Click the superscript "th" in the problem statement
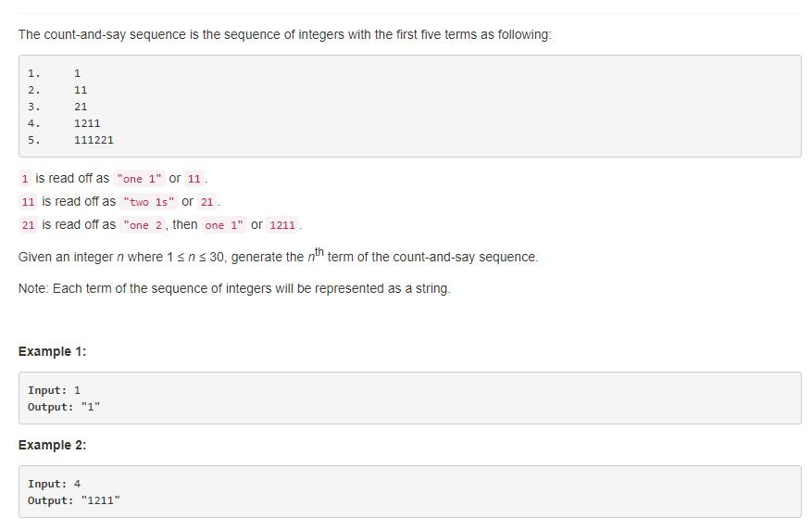812x531 pixels. [319, 252]
